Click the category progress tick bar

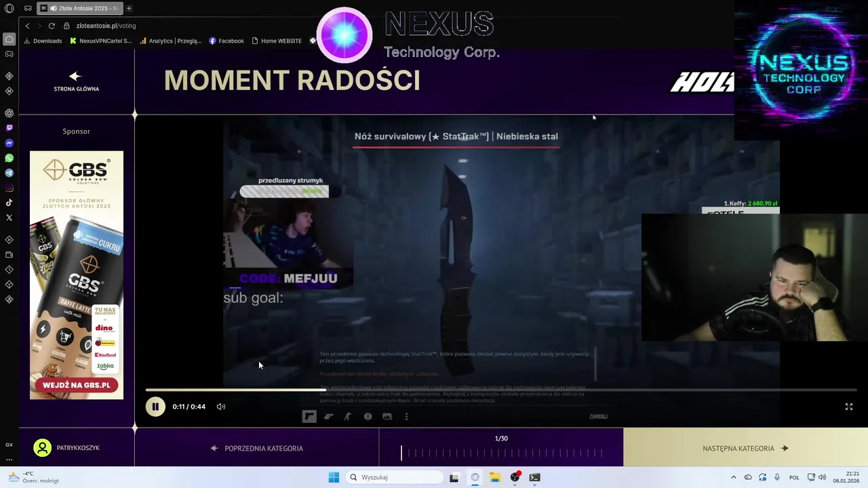[x=501, y=453]
